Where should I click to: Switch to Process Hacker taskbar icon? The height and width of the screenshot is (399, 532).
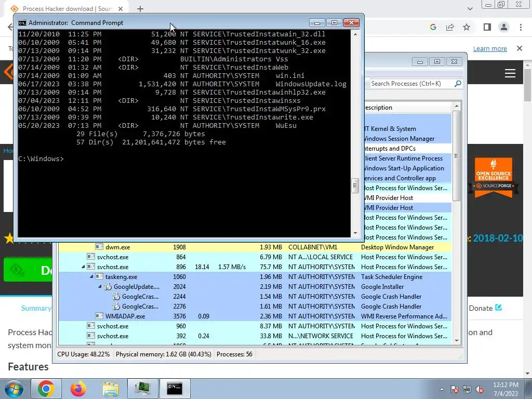pyautogui.click(x=142, y=389)
